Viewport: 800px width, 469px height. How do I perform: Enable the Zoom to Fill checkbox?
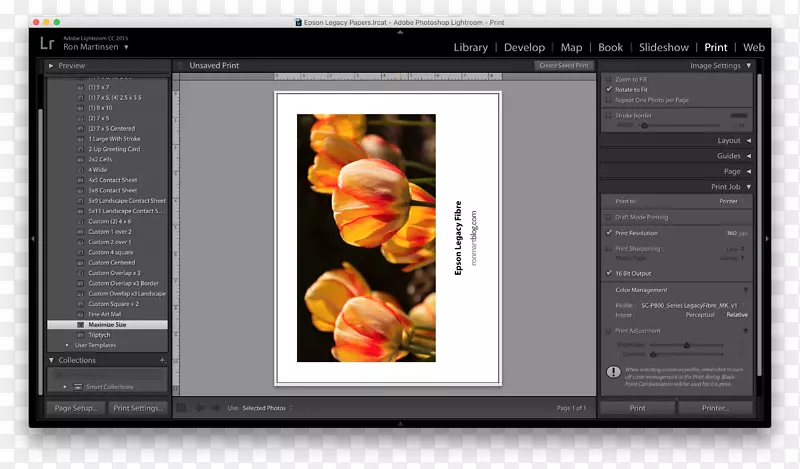pyautogui.click(x=608, y=79)
